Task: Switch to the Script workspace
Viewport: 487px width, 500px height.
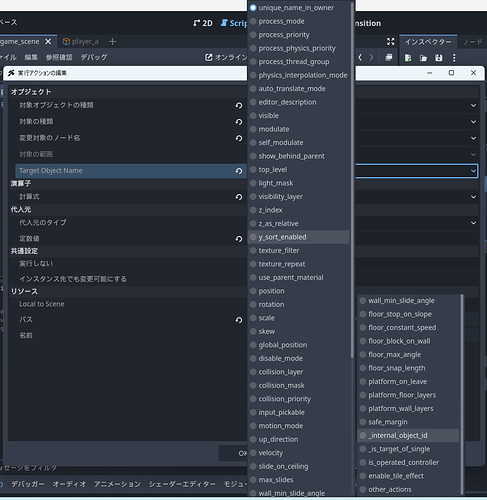Action: 234,23
